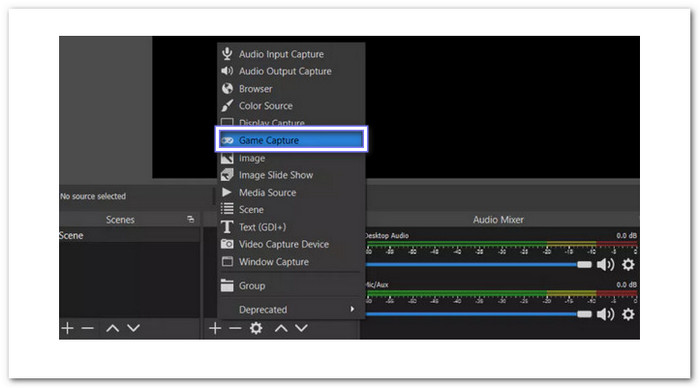Open source properties gear in Sources toolbar
This screenshot has height=388, width=700.
point(256,328)
